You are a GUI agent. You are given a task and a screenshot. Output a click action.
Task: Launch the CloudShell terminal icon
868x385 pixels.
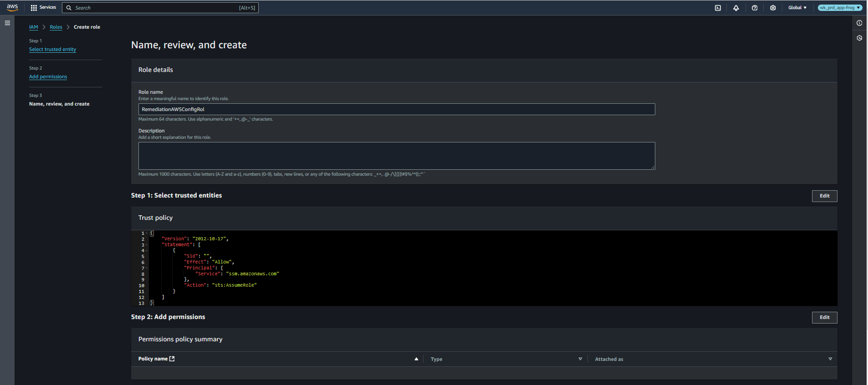718,8
